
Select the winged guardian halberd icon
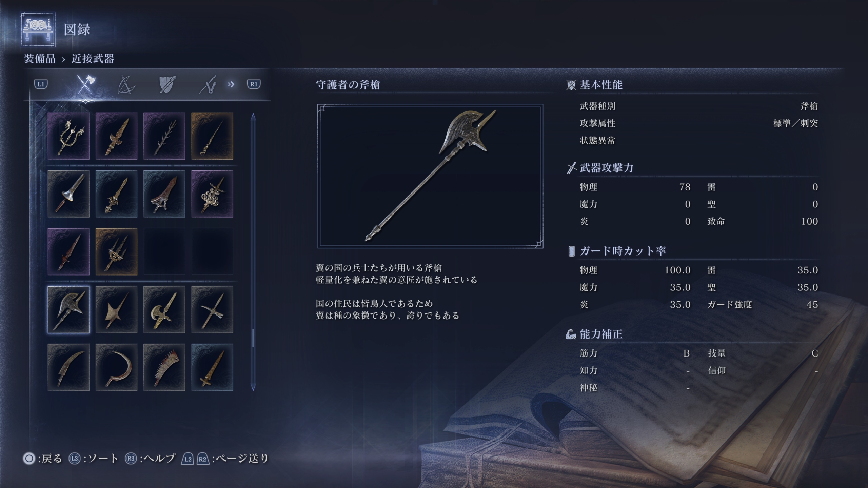click(x=68, y=309)
